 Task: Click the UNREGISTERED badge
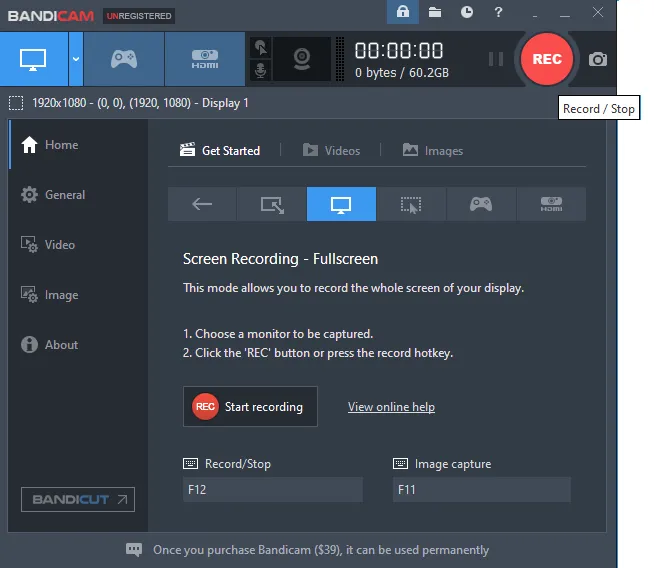point(139,16)
